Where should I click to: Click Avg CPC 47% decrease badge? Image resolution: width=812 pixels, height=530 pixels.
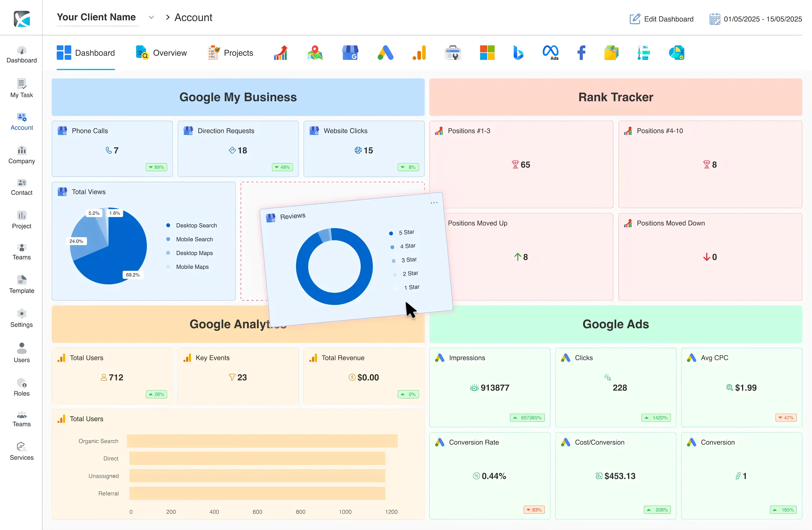pos(786,417)
